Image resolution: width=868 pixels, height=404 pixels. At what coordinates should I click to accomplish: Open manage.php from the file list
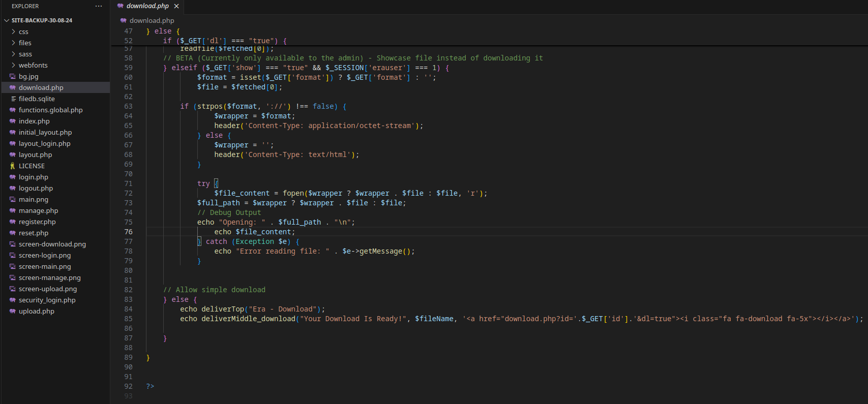click(38, 210)
